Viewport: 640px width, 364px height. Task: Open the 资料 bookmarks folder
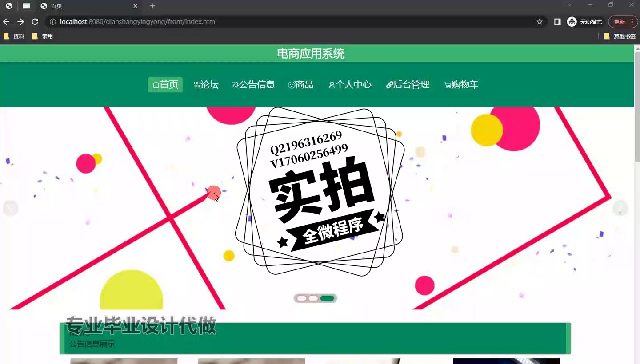14,36
